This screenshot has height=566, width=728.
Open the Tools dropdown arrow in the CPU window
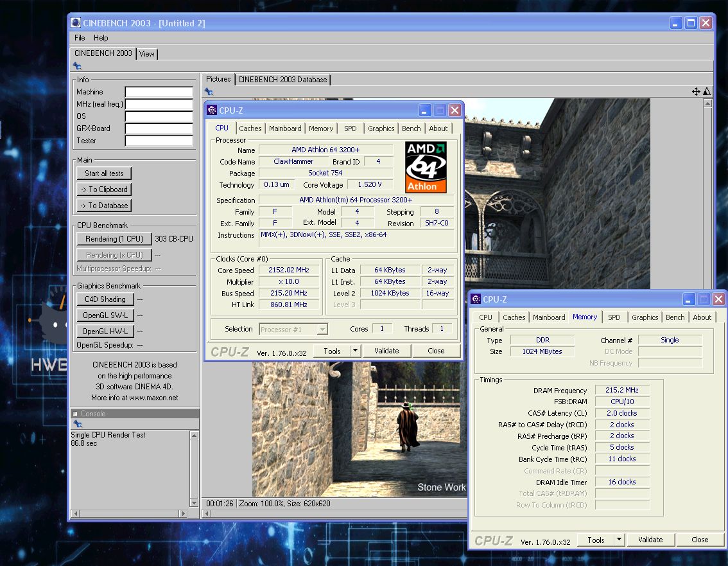pyautogui.click(x=355, y=350)
